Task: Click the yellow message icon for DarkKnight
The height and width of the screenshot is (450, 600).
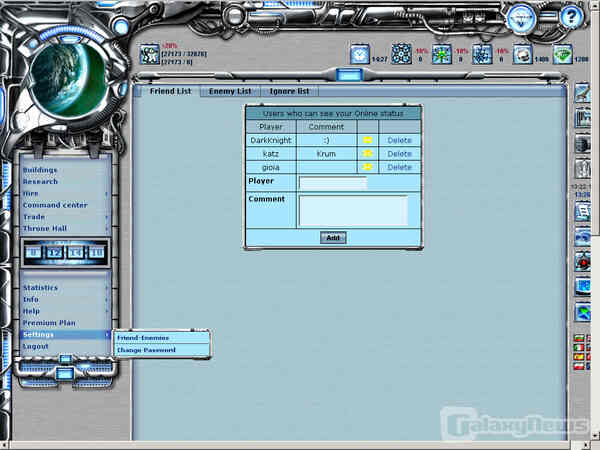Action: pyautogui.click(x=367, y=140)
